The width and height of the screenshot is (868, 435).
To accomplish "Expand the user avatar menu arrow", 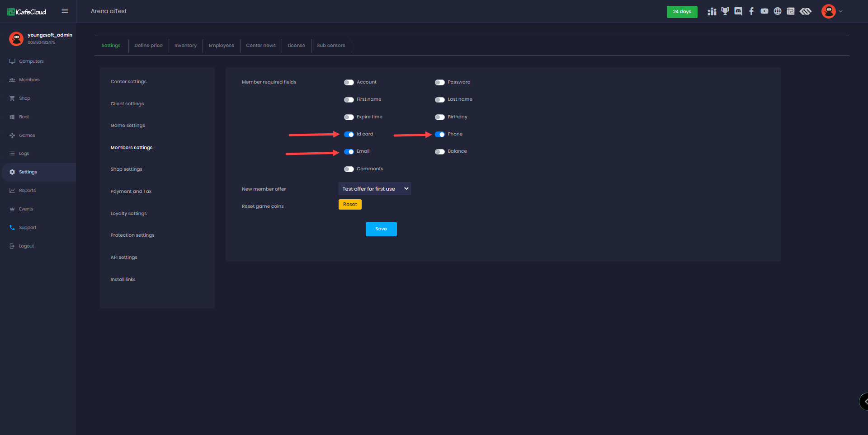I will [x=840, y=12].
